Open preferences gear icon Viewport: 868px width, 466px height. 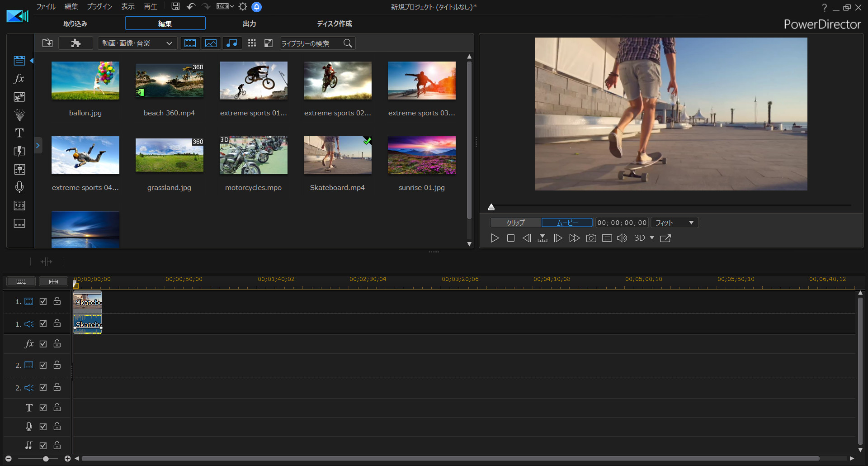(243, 6)
